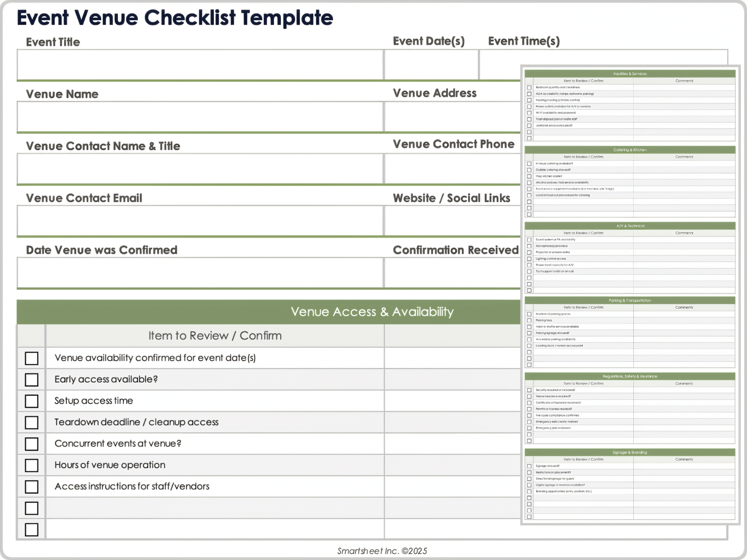The height and width of the screenshot is (560, 747).
Task: Click the Venue Access & Availability header
Action: (x=372, y=312)
